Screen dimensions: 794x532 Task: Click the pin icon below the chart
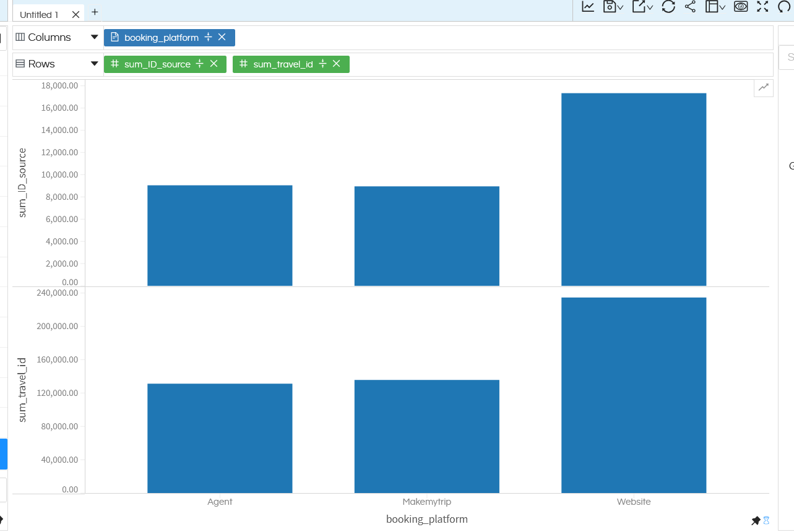[756, 521]
